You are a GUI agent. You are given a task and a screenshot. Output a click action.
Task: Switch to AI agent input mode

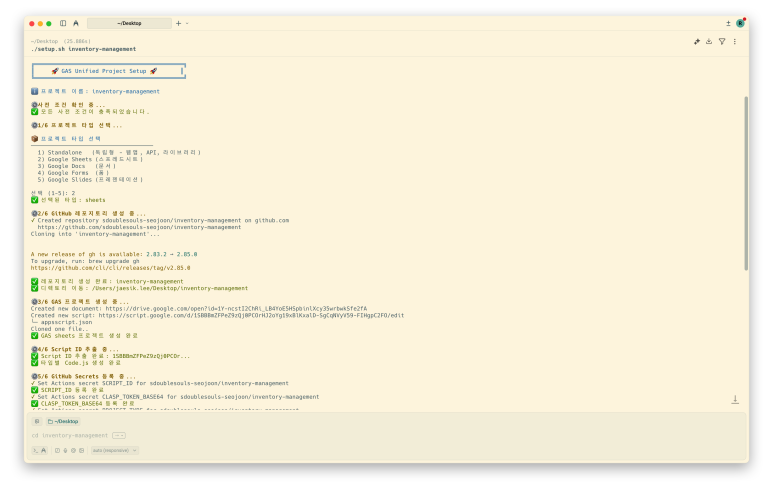pos(44,450)
